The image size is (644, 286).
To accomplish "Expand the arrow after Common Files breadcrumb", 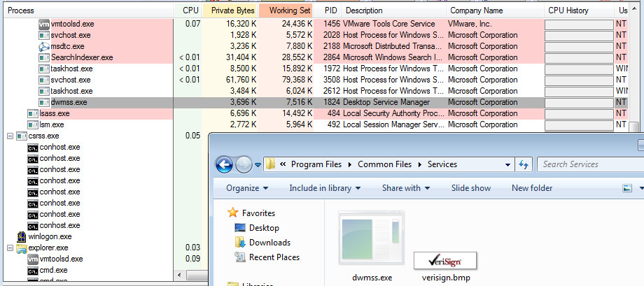I will point(419,164).
